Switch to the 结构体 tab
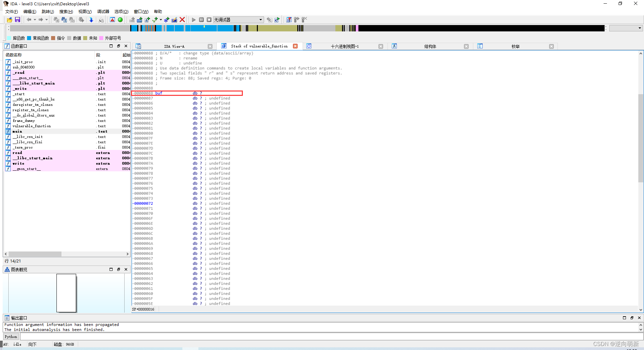644x350 pixels. click(430, 46)
